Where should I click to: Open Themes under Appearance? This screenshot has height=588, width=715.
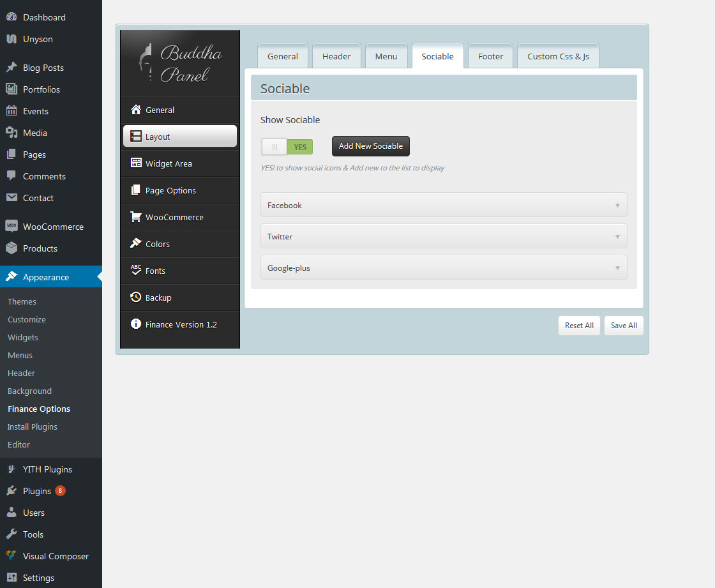22,301
